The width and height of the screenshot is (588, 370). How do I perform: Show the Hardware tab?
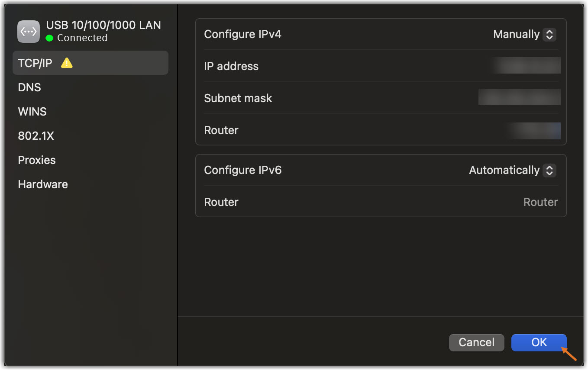[43, 184]
